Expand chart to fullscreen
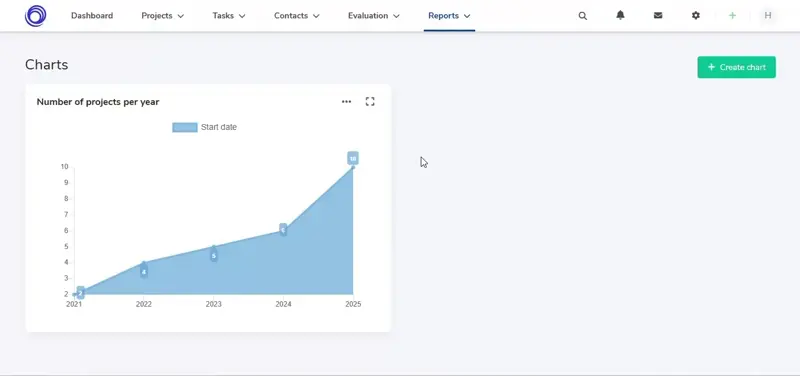Viewport: 800px width, 376px height. 370,102
